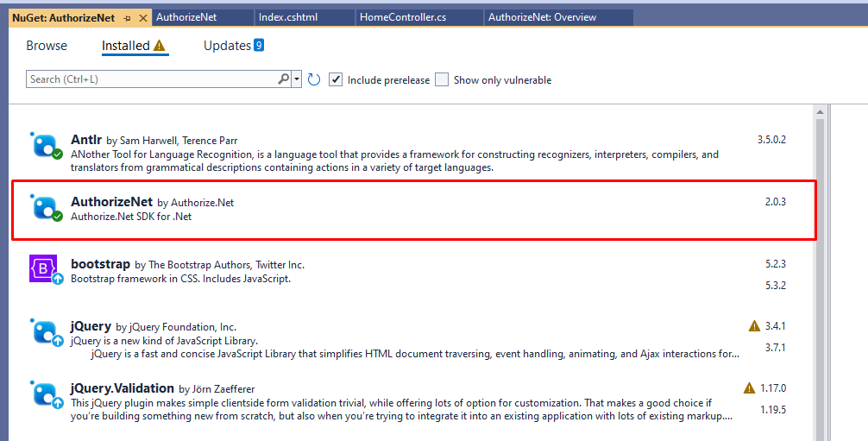Click 'Bootstrap framework in CSS' description
The width and height of the screenshot is (868, 441).
[x=180, y=279]
